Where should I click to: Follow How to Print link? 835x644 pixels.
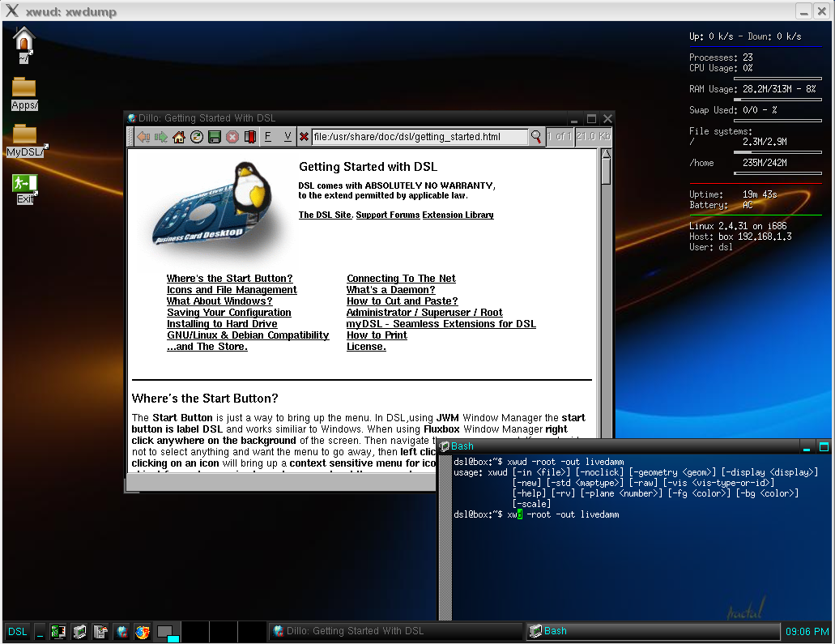click(377, 335)
